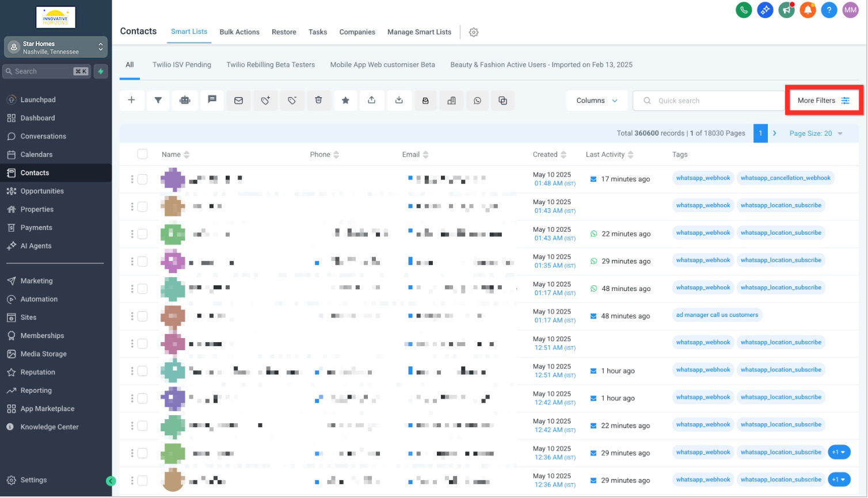Open the Star Homes location switcher
The width and height of the screenshot is (868, 498).
click(56, 48)
